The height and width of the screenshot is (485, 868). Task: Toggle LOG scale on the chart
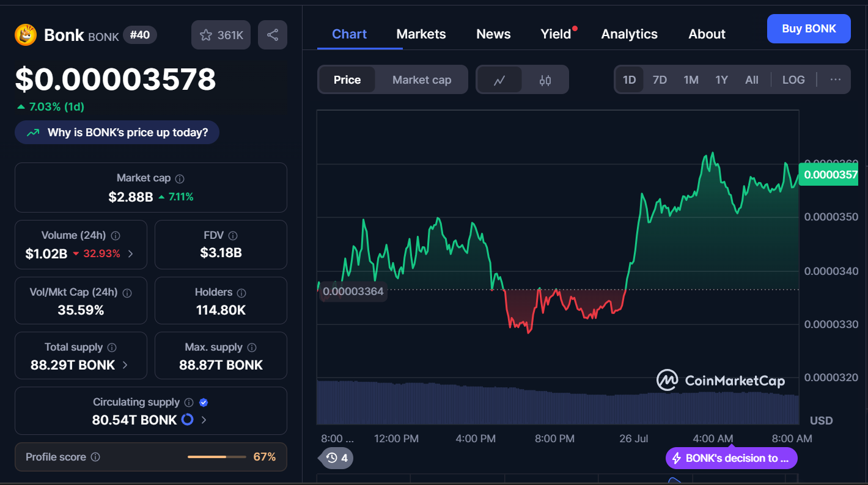coord(793,80)
